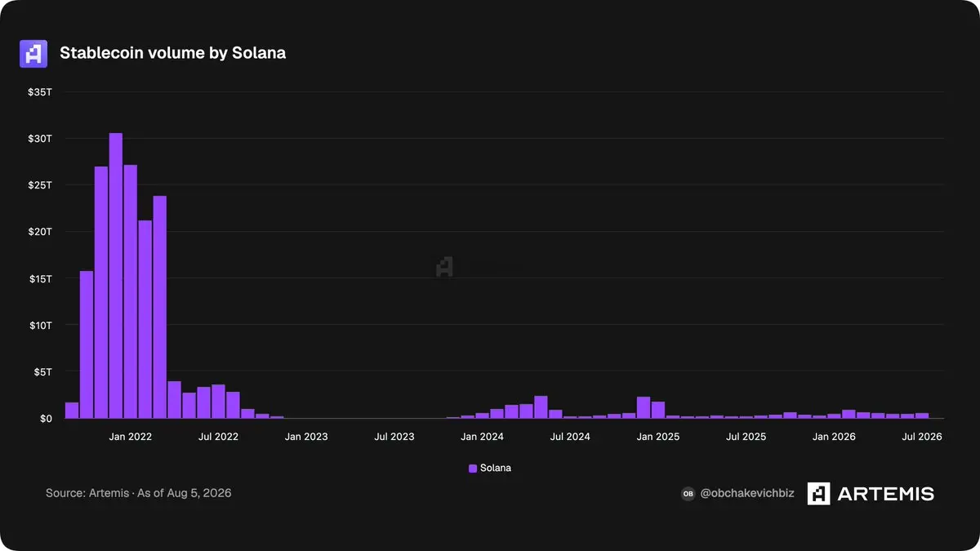Click the Solana legend label
Screen dimensions: 980x551
[496, 469]
